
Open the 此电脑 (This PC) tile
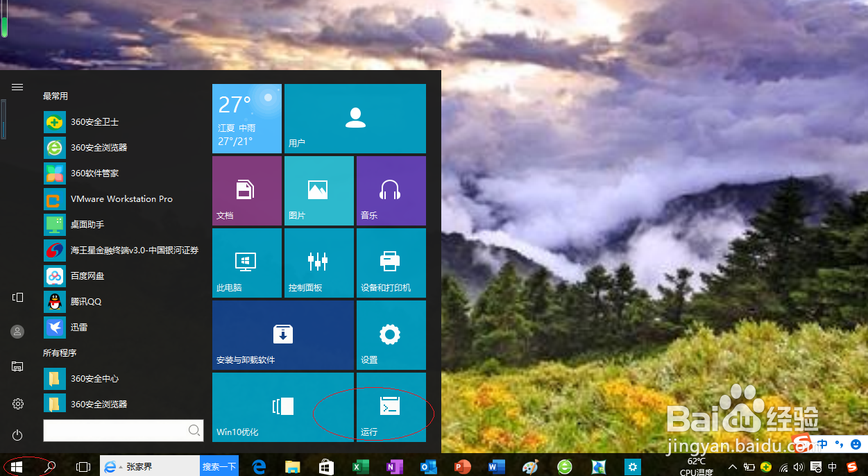coord(246,262)
